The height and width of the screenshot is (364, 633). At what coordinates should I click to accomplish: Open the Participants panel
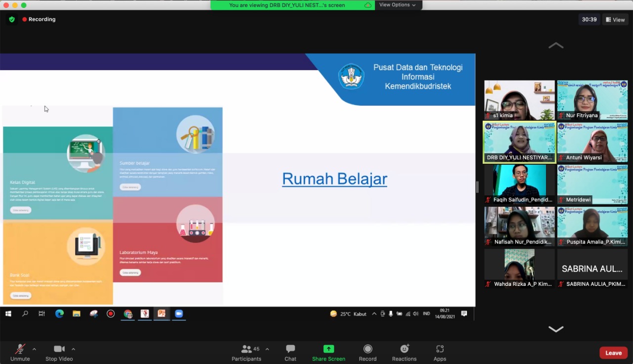tap(246, 353)
